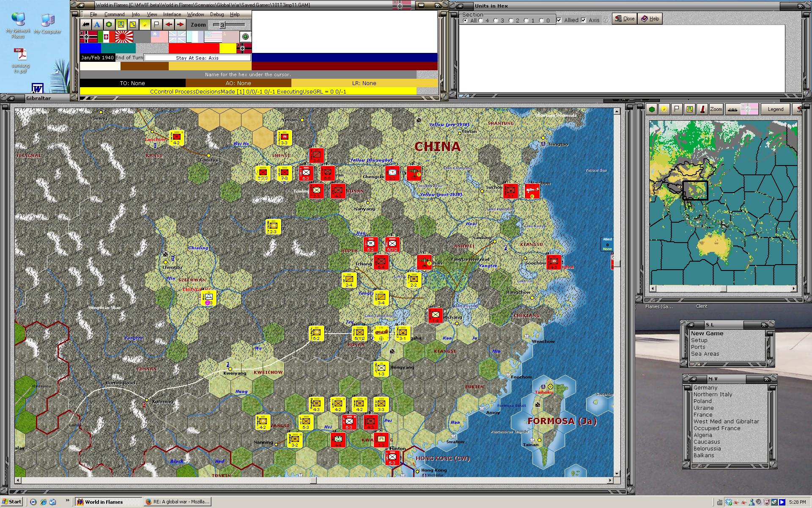Click the map vertical scrollbar up arrow

[617, 111]
